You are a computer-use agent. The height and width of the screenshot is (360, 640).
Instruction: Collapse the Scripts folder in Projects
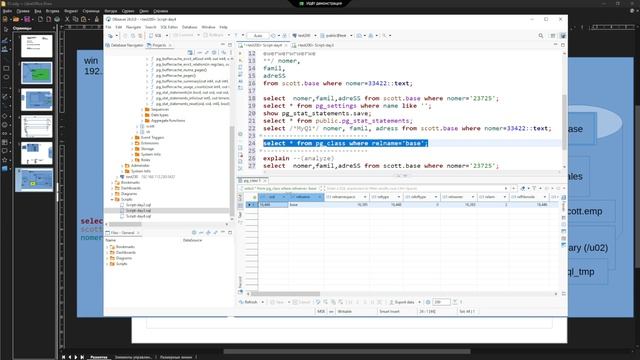point(112,200)
